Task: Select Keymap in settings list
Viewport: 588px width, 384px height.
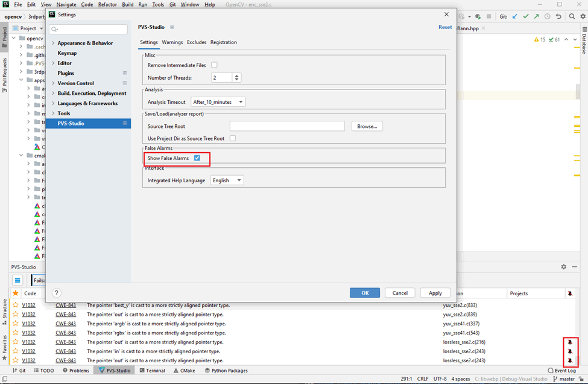Action: [67, 53]
